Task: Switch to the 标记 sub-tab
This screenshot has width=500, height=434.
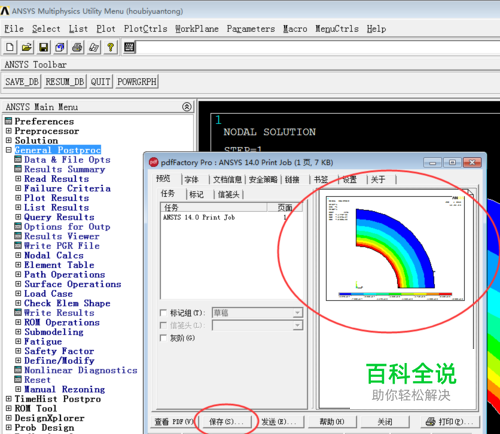Action: [x=196, y=194]
